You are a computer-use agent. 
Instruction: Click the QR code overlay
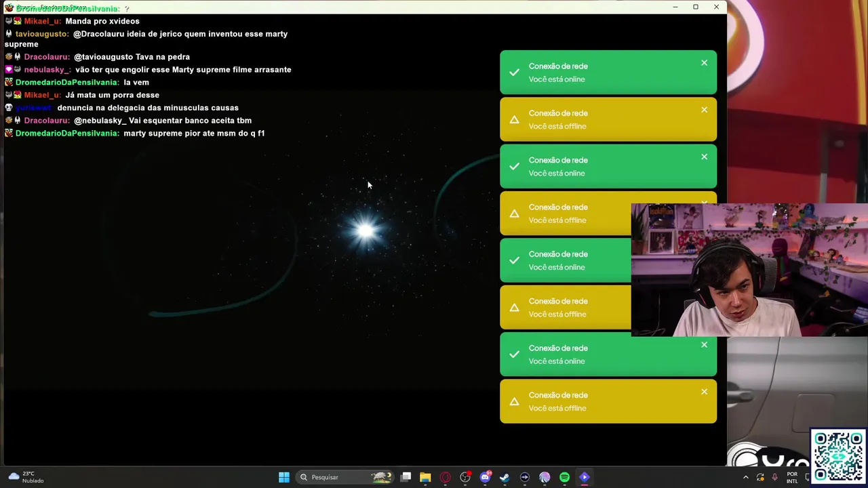840,457
